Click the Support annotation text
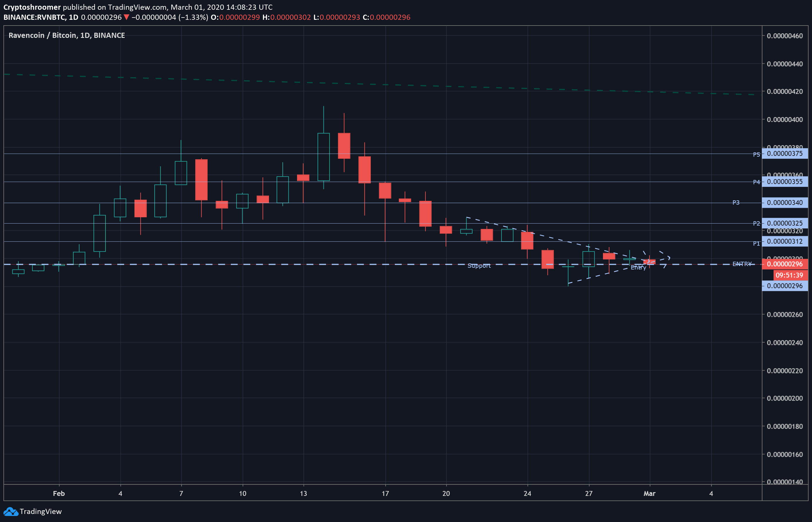 point(479,266)
